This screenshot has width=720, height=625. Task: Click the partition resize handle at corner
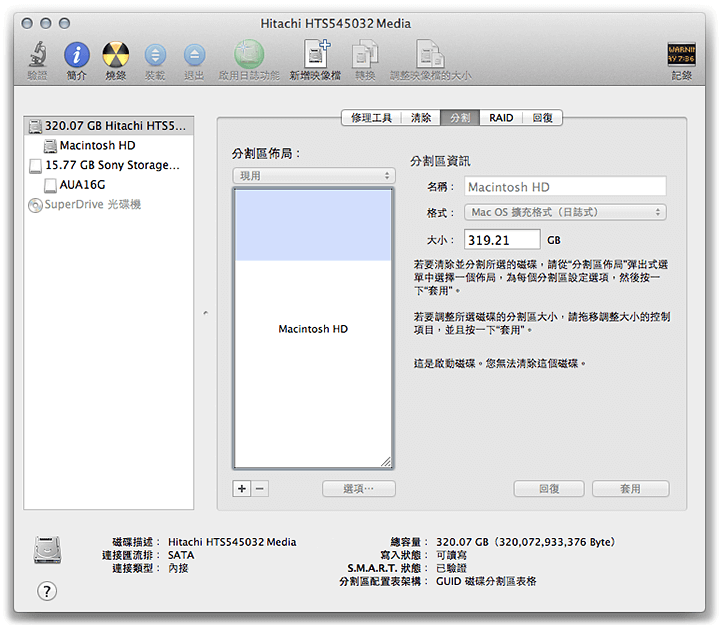pyautogui.click(x=386, y=462)
